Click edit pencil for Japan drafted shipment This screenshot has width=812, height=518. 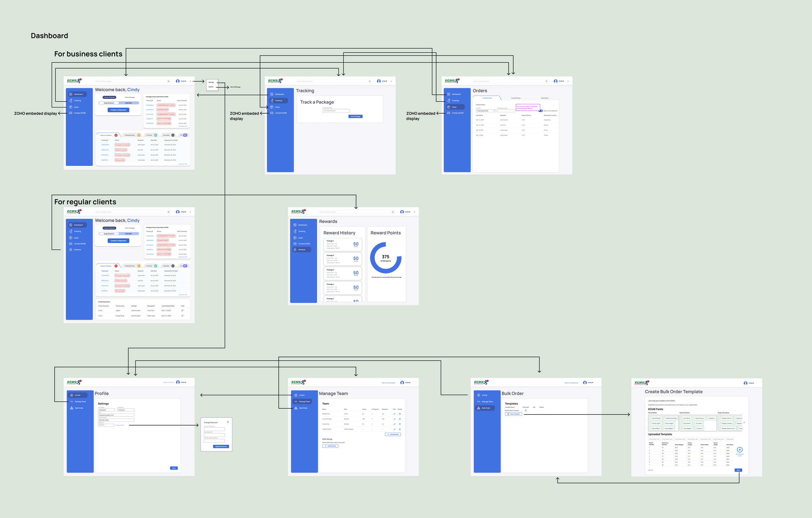[183, 310]
